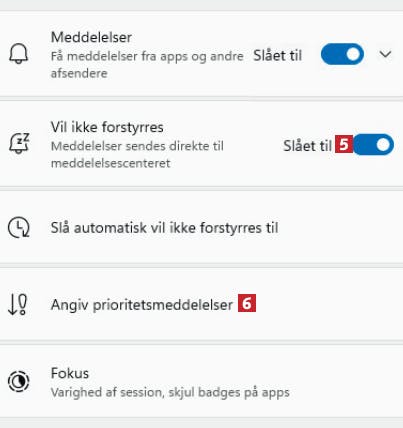
Task: Click the bell icon next to Meddelelser
Action: (x=18, y=54)
